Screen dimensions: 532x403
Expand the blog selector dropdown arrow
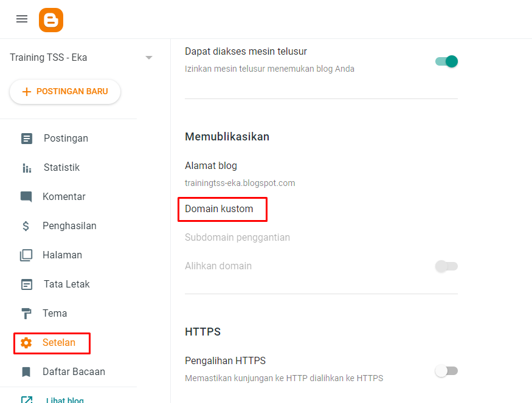tap(149, 58)
